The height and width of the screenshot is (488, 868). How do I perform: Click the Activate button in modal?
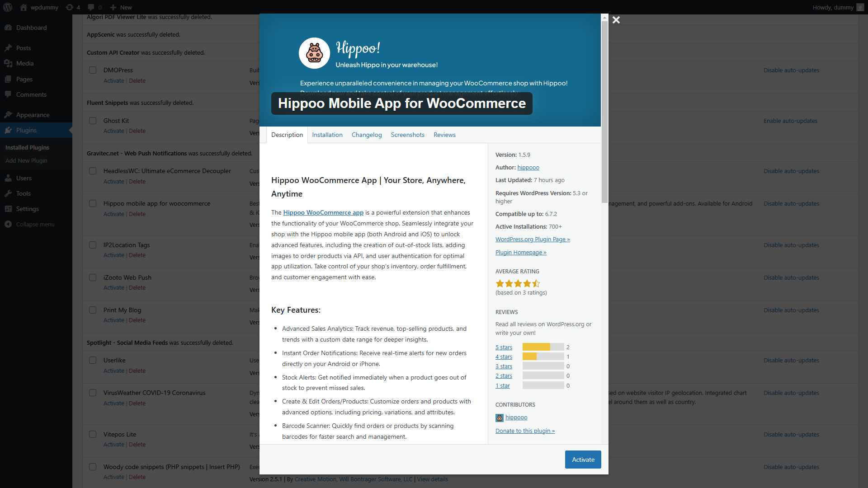(x=583, y=460)
